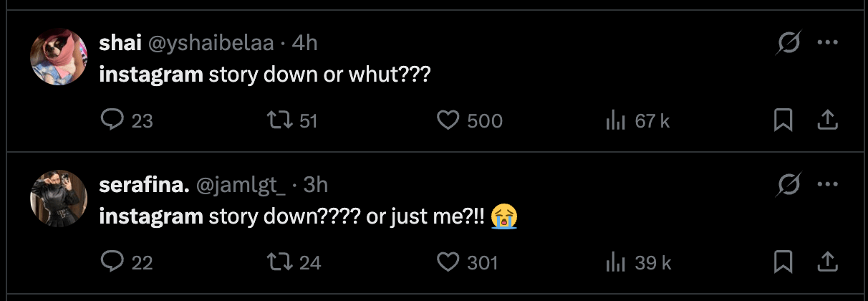Like serafina's tweet with 301 likes
868x301 pixels.
click(448, 262)
